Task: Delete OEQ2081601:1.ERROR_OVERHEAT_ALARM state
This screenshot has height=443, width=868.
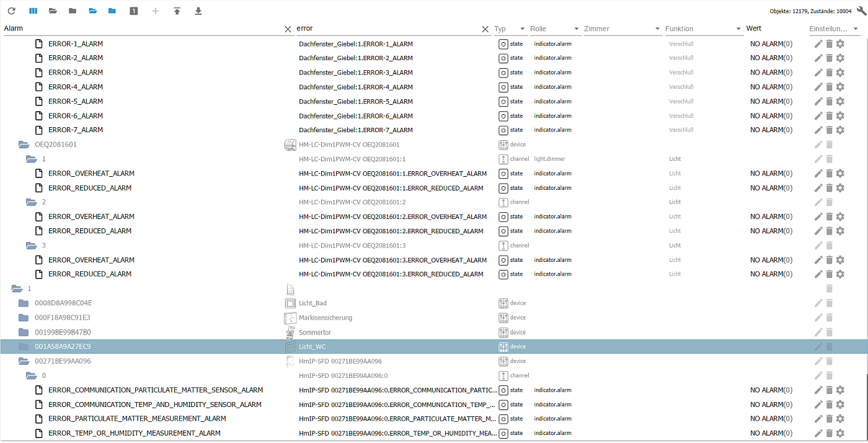Action: (x=830, y=173)
